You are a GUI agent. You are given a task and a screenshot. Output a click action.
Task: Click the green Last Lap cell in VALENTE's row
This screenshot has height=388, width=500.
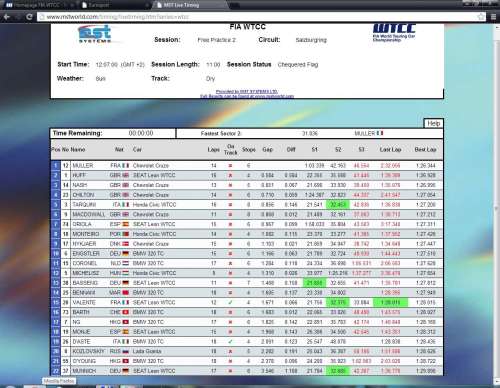click(390, 303)
